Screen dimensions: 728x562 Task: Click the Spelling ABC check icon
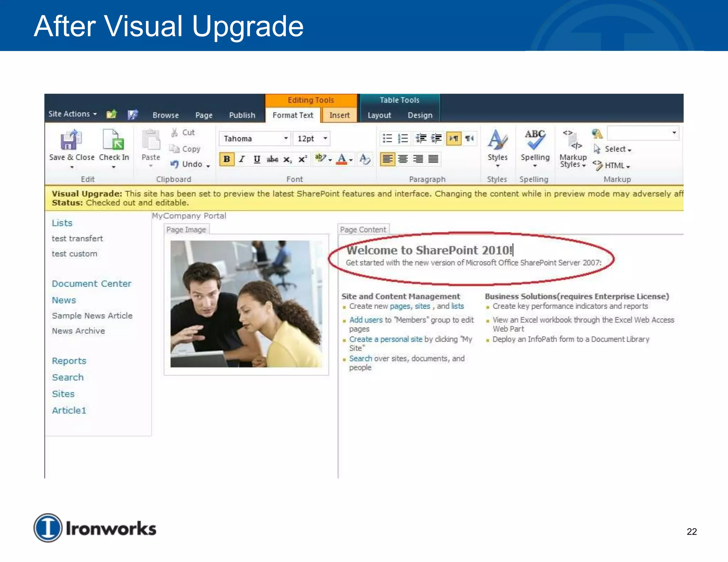[x=535, y=139]
